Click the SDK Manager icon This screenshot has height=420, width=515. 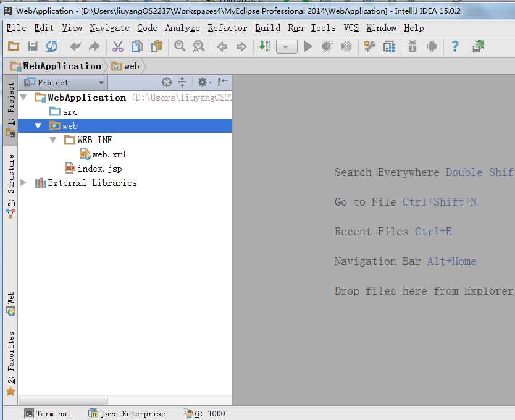click(x=412, y=47)
